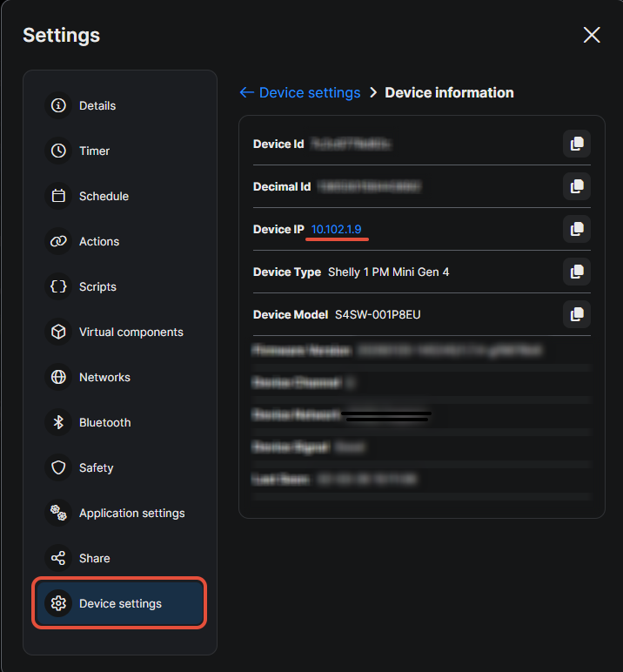This screenshot has width=623, height=672.
Task: Click the Bluetooth icon in sidebar
Action: pos(58,422)
